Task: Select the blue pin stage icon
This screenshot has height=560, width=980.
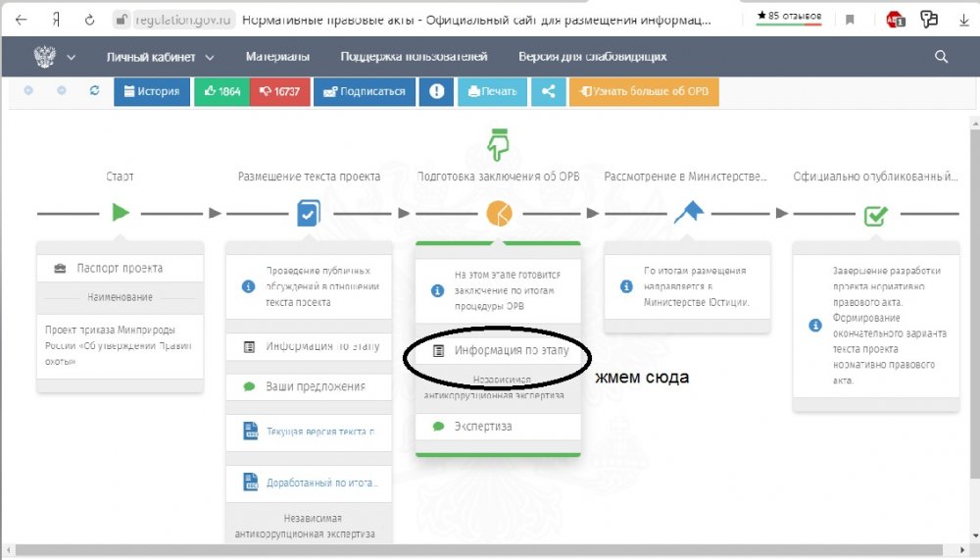Action: 688,212
